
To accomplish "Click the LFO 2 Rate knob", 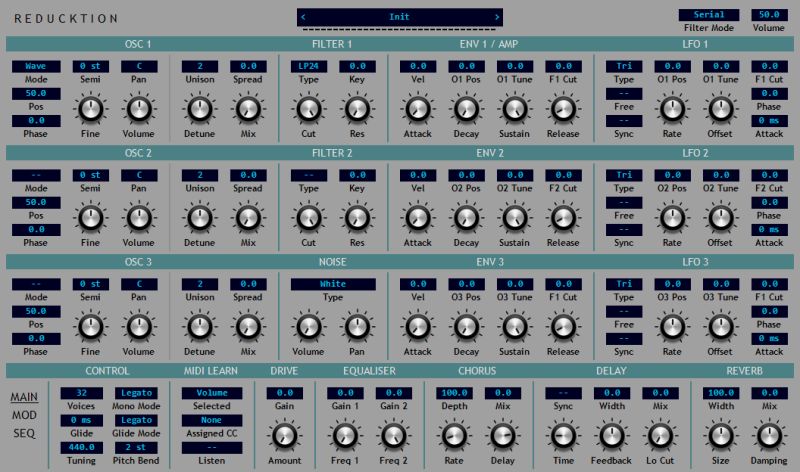I will (x=672, y=218).
